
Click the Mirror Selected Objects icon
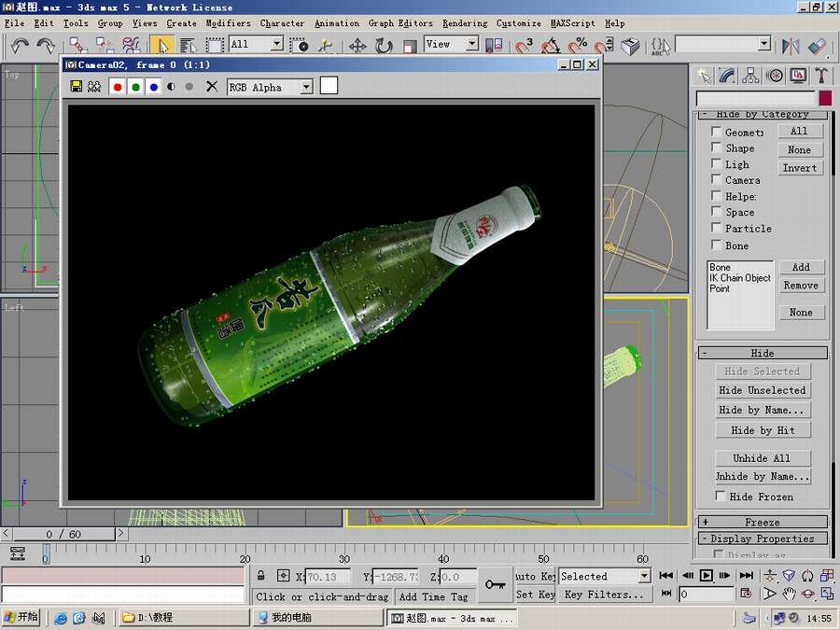[x=791, y=46]
